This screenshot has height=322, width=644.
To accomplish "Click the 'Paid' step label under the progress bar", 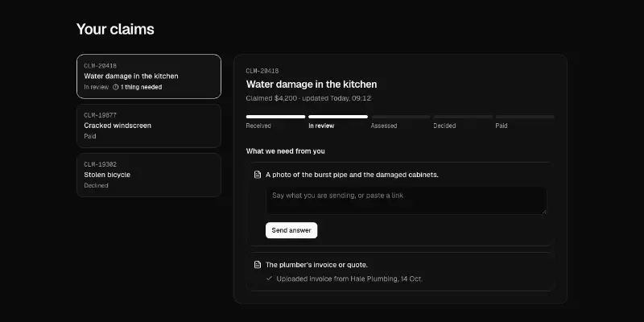I will [x=502, y=126].
